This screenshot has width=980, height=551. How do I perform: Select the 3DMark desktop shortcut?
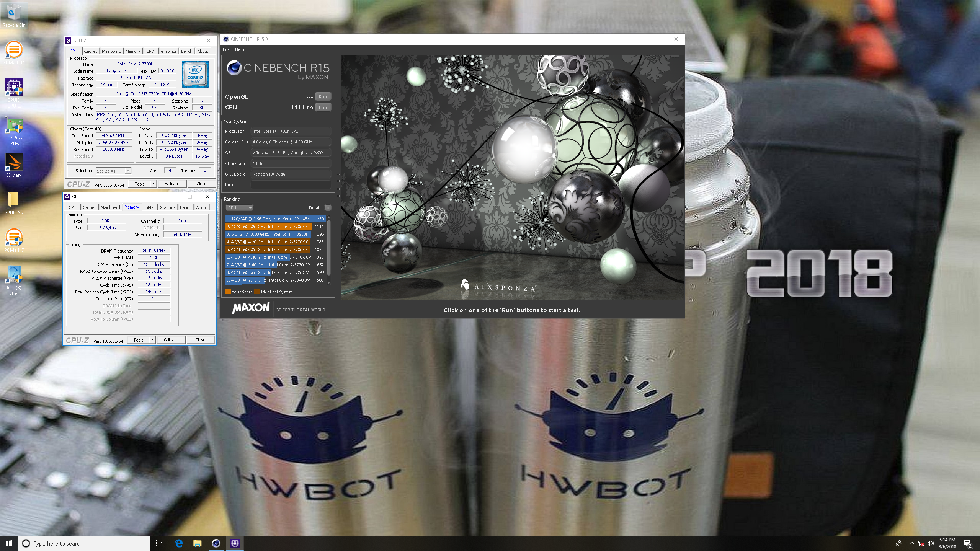pyautogui.click(x=14, y=165)
